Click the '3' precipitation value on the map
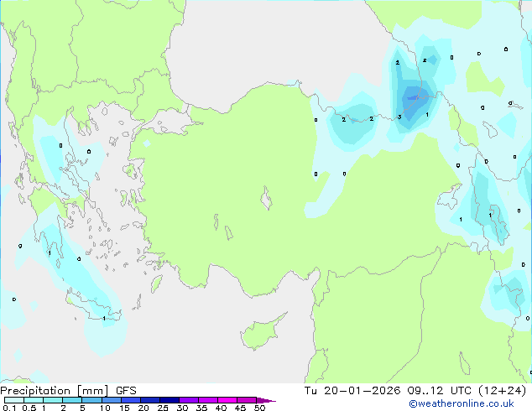Screen dimensions: 532x411 tap(399, 117)
